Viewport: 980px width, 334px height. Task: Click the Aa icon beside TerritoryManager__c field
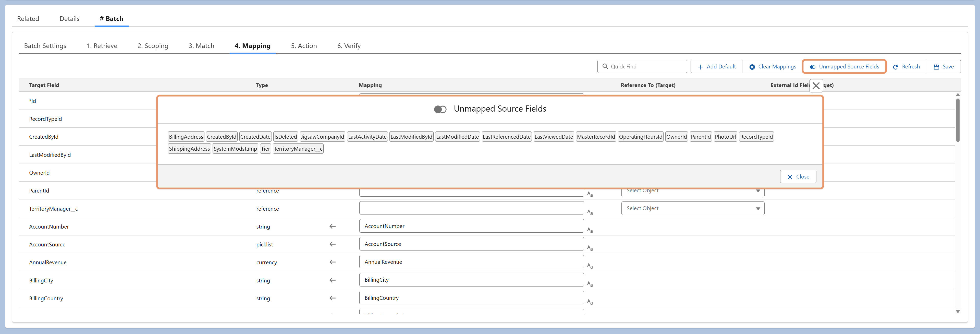tap(590, 212)
